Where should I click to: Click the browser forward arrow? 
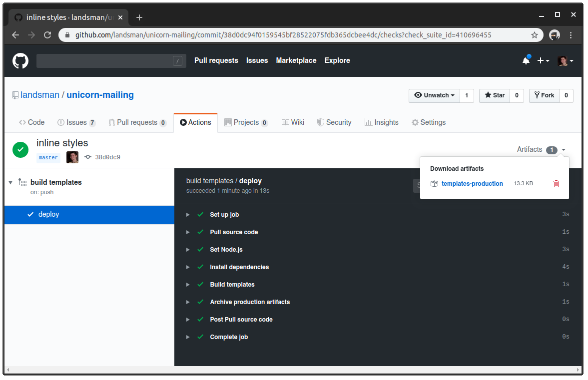31,35
